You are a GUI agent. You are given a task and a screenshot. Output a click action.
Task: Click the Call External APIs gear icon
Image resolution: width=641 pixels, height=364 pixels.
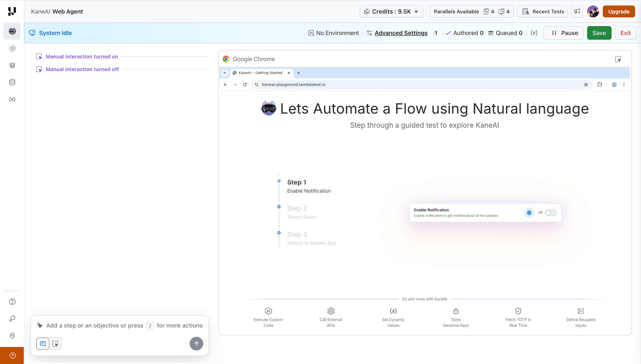click(331, 311)
